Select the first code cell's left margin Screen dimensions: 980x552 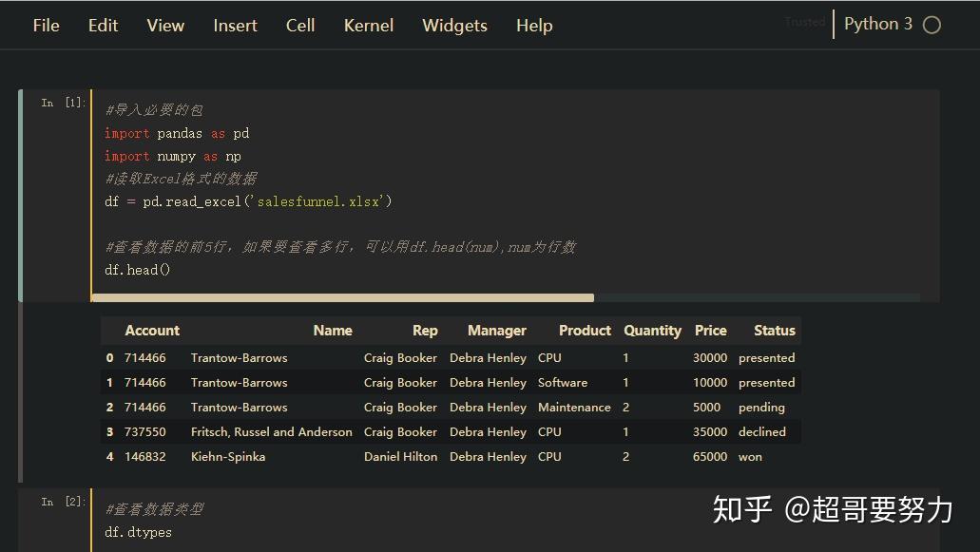coord(22,190)
